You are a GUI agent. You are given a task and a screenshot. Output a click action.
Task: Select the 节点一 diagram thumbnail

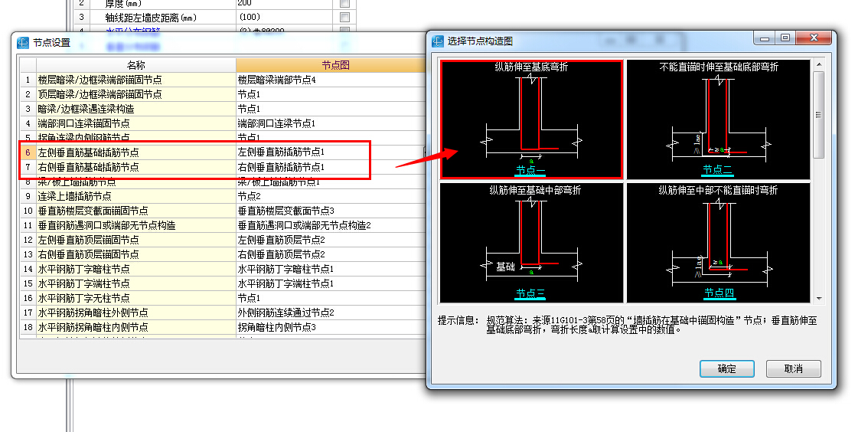[x=531, y=119]
